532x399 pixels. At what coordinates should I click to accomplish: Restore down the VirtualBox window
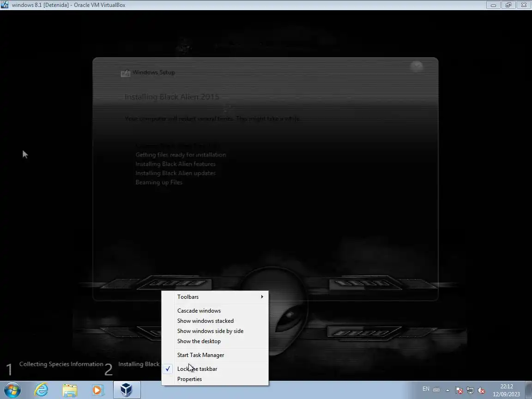tap(508, 5)
